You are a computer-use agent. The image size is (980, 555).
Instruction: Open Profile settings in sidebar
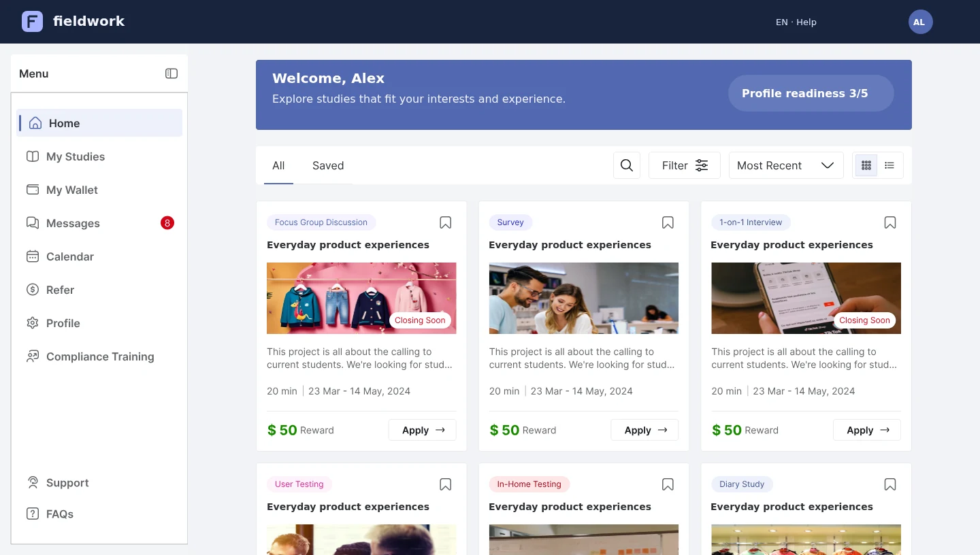point(99,323)
